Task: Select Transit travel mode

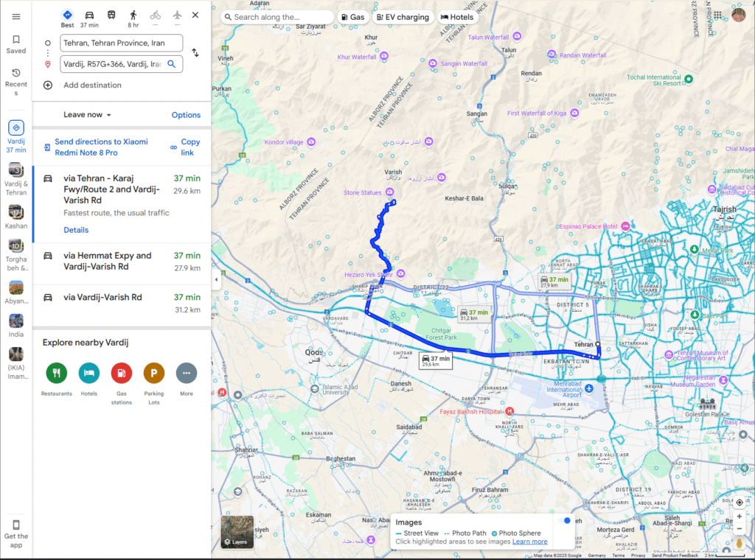Action: click(x=111, y=15)
